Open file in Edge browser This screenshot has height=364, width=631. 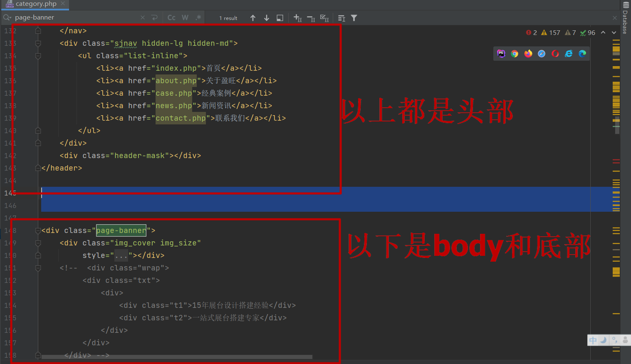tap(582, 54)
